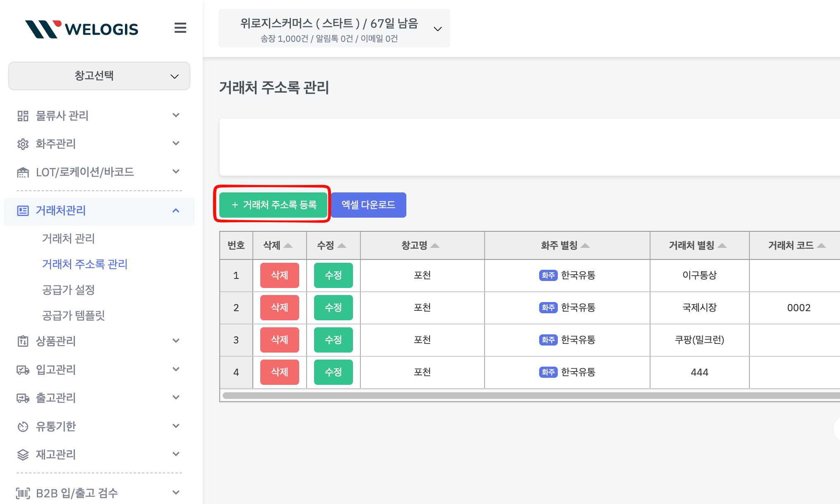
Task: Click the hamburger menu icon
Action: click(x=180, y=28)
